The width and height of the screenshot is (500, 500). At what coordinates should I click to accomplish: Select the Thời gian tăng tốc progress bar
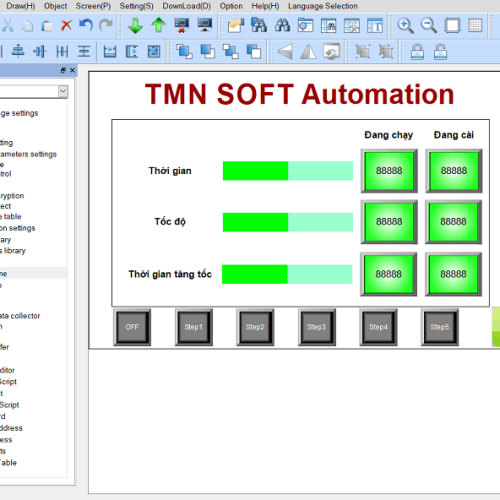point(287,274)
